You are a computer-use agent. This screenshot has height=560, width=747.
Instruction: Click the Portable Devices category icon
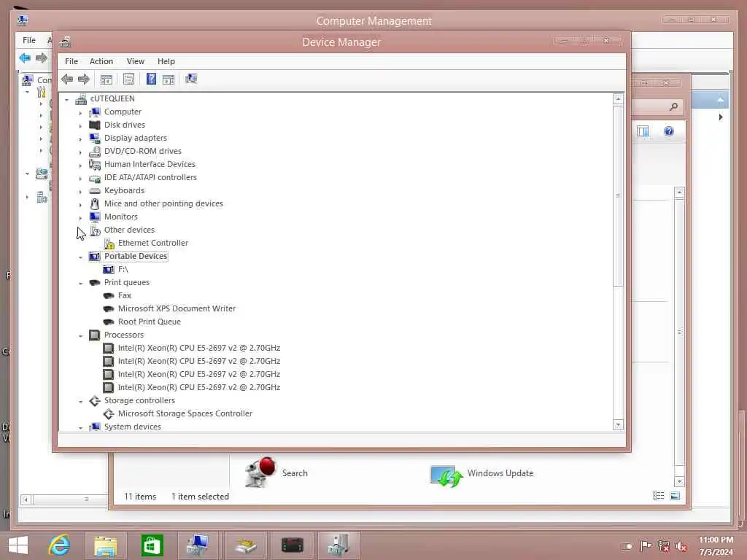click(x=95, y=256)
